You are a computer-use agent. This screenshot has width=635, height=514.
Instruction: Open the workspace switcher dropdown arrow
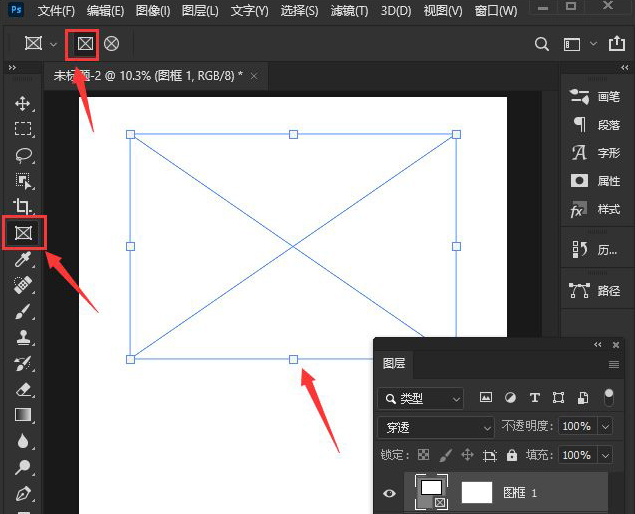click(594, 43)
